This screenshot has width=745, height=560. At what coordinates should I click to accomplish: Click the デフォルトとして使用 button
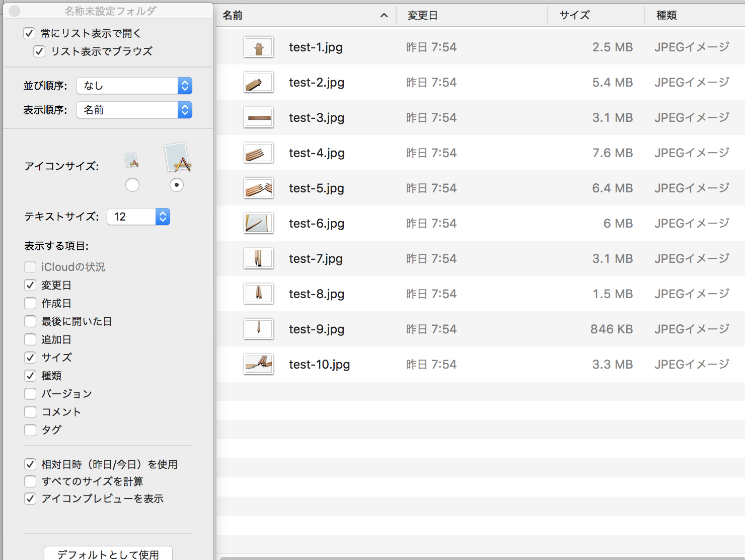[x=108, y=554]
